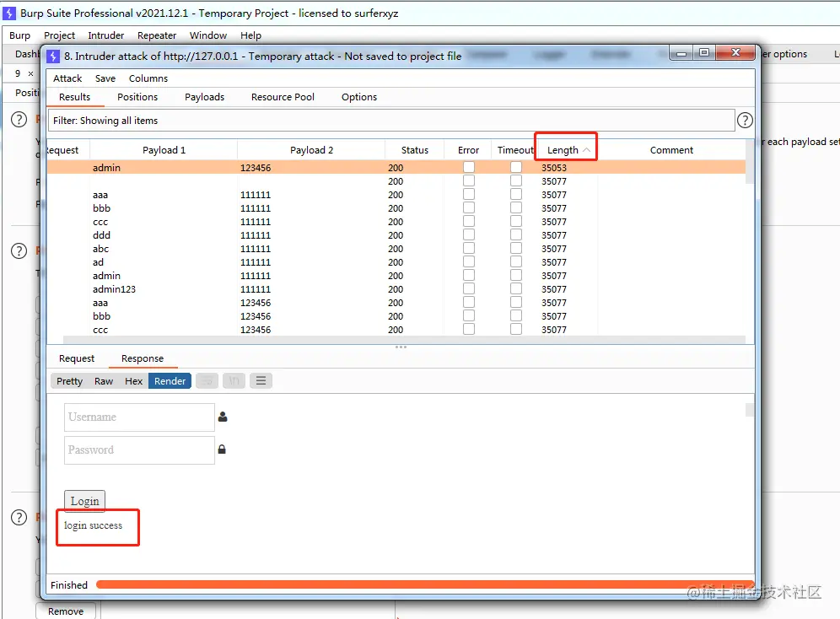Sort results by Length column header
Screen dimensions: 840x619
[566, 150]
